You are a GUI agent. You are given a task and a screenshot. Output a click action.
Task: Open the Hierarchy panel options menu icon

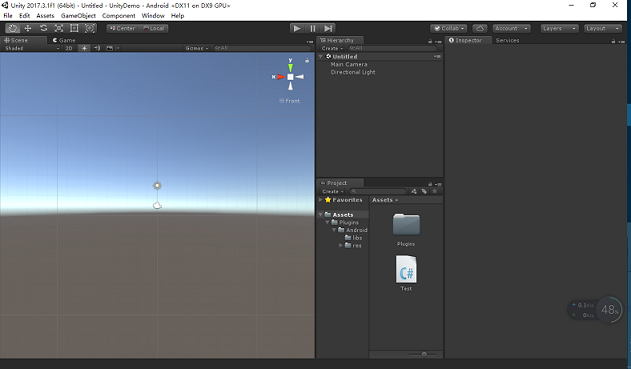[x=439, y=41]
